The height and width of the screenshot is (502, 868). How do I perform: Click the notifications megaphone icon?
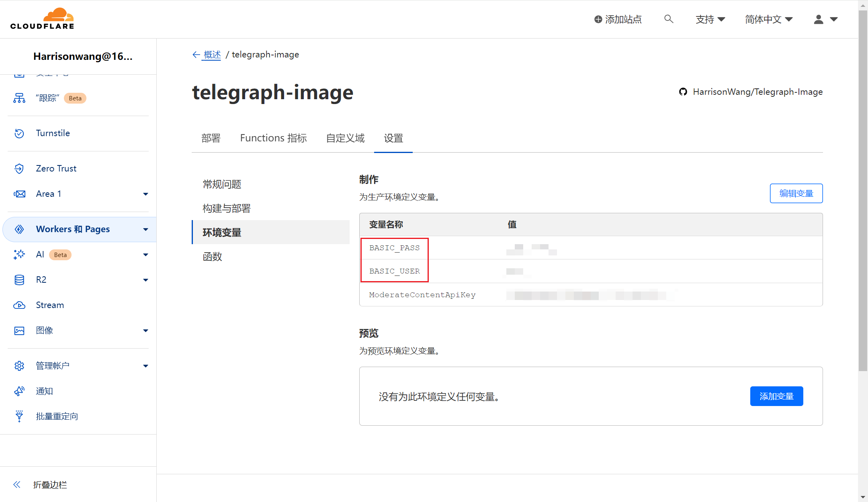(x=19, y=391)
